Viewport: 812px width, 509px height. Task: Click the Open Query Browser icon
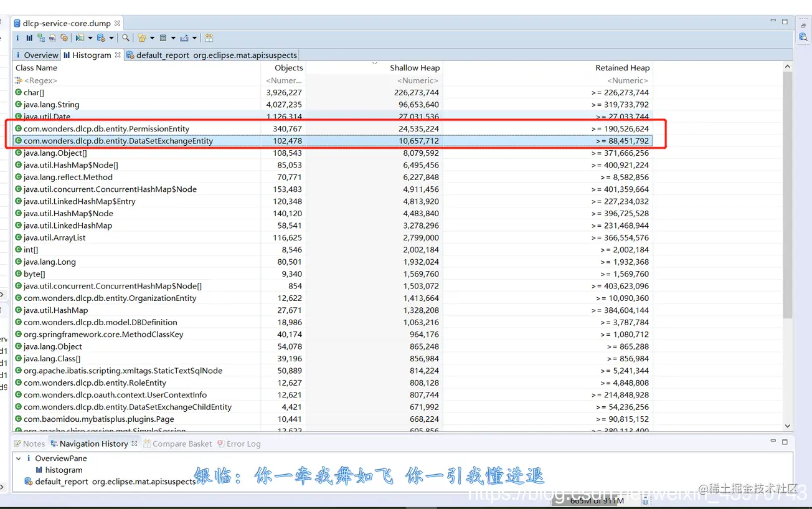tap(101, 38)
